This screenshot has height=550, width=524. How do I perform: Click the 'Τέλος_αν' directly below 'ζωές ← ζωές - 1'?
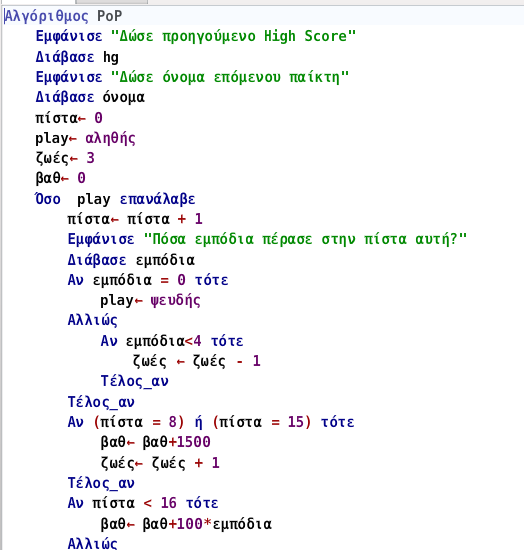point(134,381)
